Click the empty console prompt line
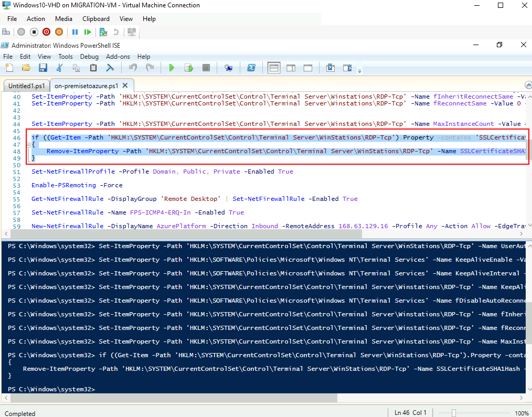532x417 pixels. pyautogui.click(x=51, y=389)
